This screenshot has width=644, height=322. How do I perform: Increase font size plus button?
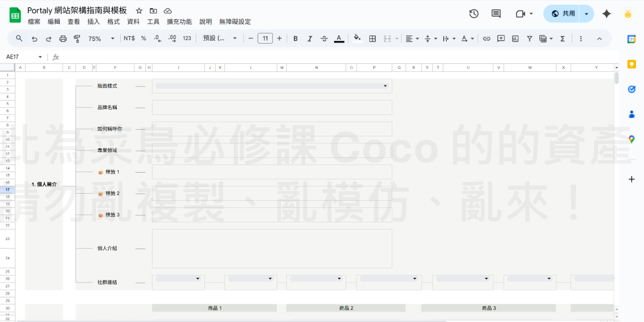[279, 38]
